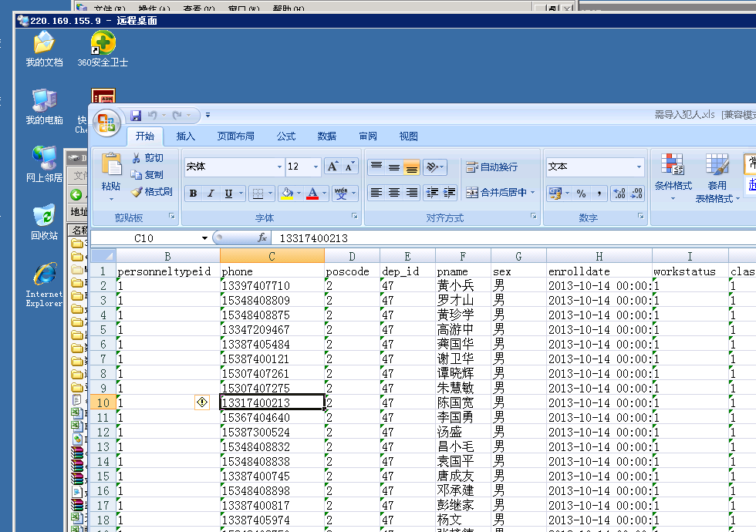The height and width of the screenshot is (532, 756).
Task: Select all cells with corner button
Action: pyautogui.click(x=103, y=256)
